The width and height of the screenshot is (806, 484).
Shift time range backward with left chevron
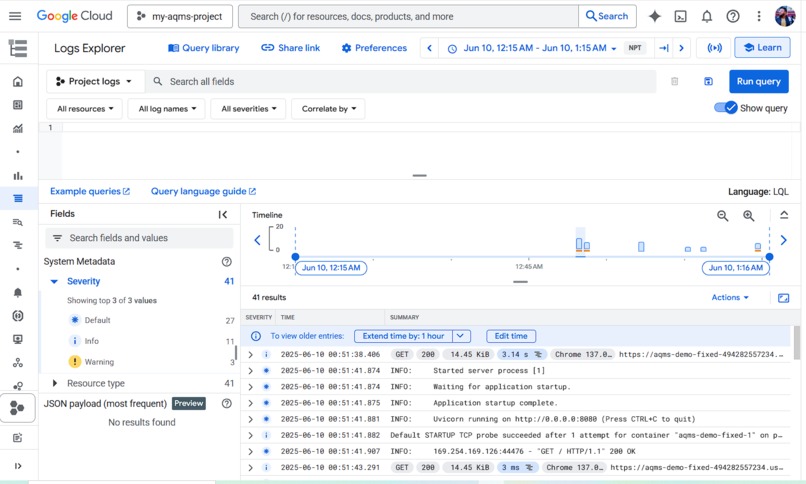click(x=429, y=48)
